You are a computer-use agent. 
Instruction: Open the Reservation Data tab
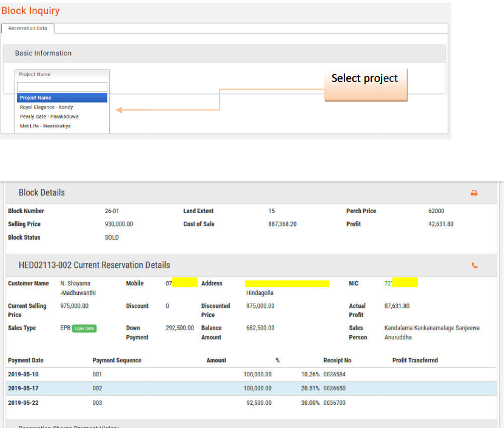[x=28, y=29]
